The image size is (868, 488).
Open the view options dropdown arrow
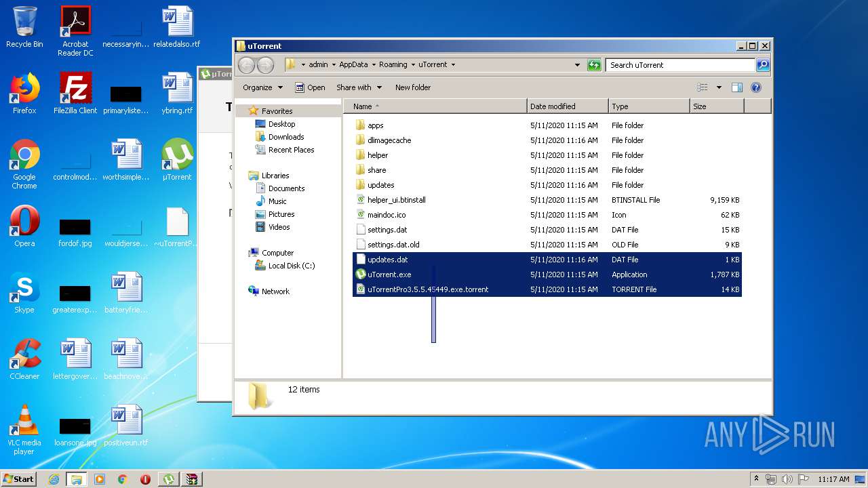[x=719, y=87]
